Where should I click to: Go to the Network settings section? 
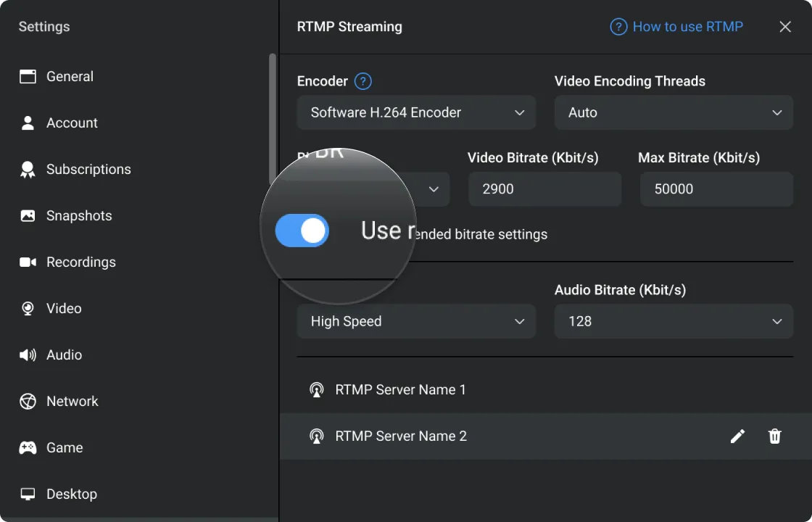[x=72, y=401]
